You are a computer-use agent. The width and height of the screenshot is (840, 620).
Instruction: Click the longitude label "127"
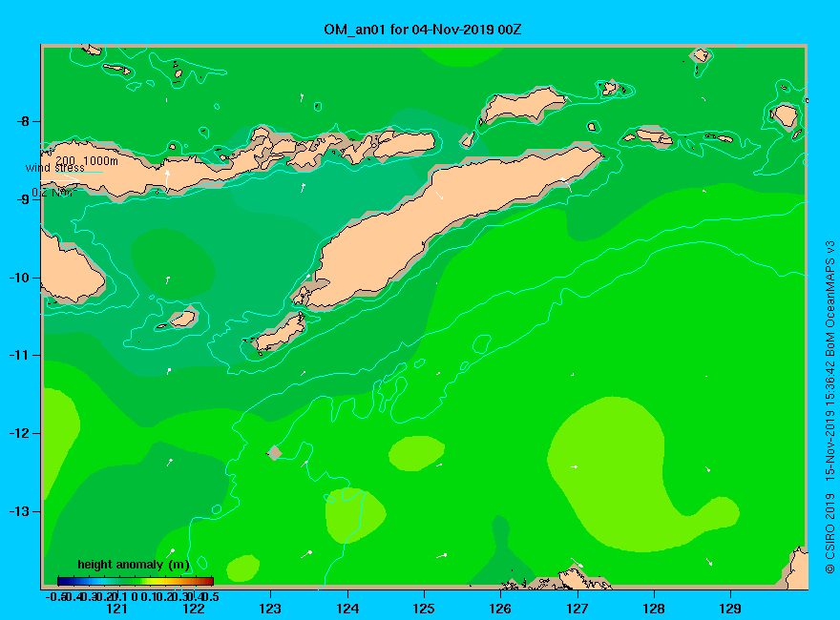tap(577, 609)
